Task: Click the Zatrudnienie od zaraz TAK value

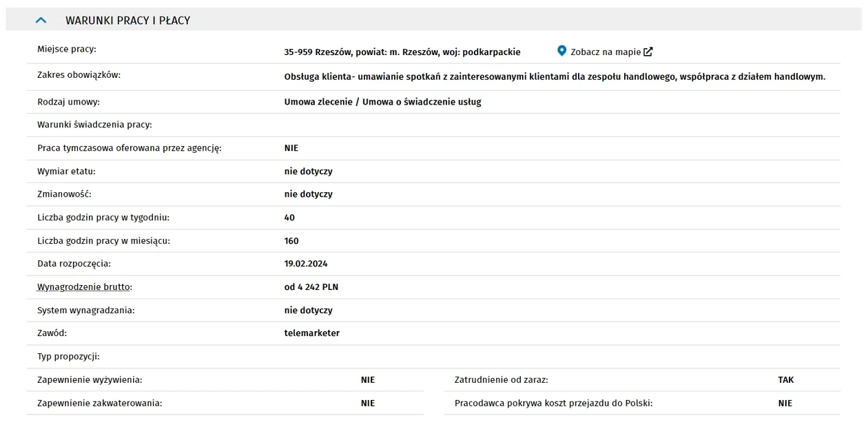Action: [786, 379]
